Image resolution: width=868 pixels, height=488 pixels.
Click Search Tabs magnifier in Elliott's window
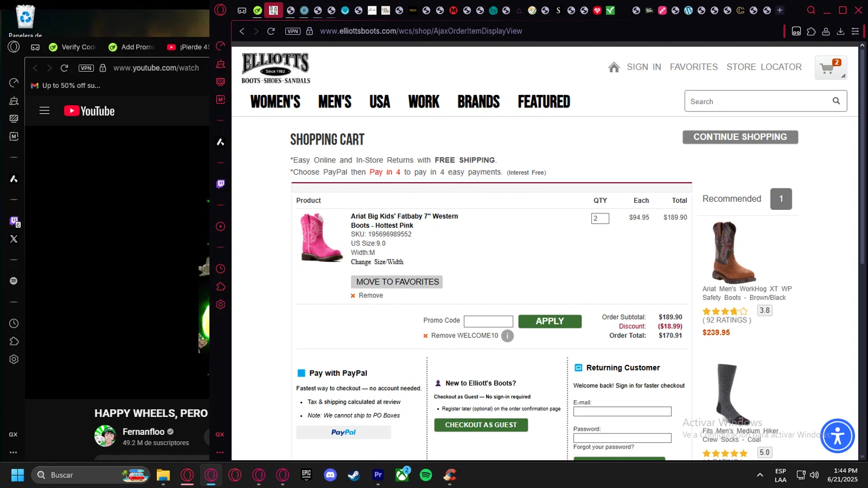pos(811,10)
